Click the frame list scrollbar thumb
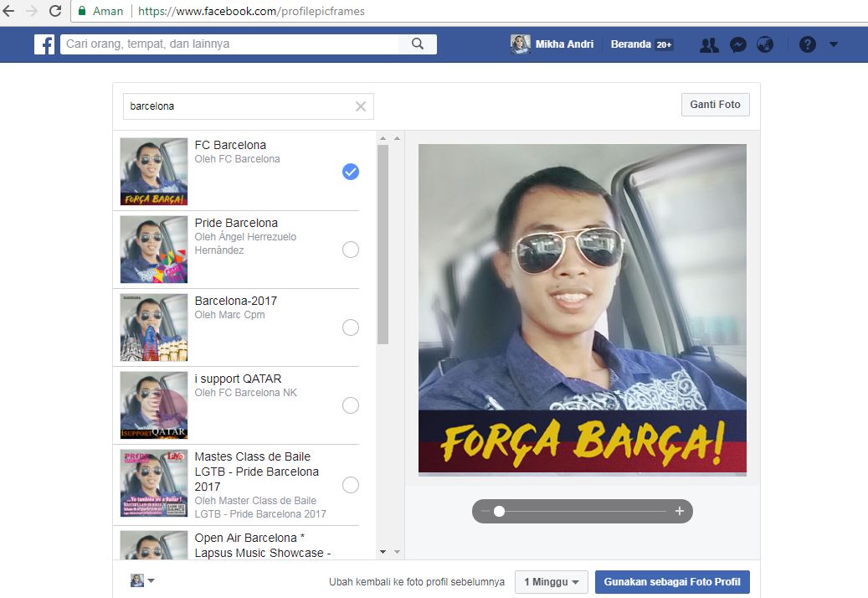868x598 pixels. pos(383,245)
